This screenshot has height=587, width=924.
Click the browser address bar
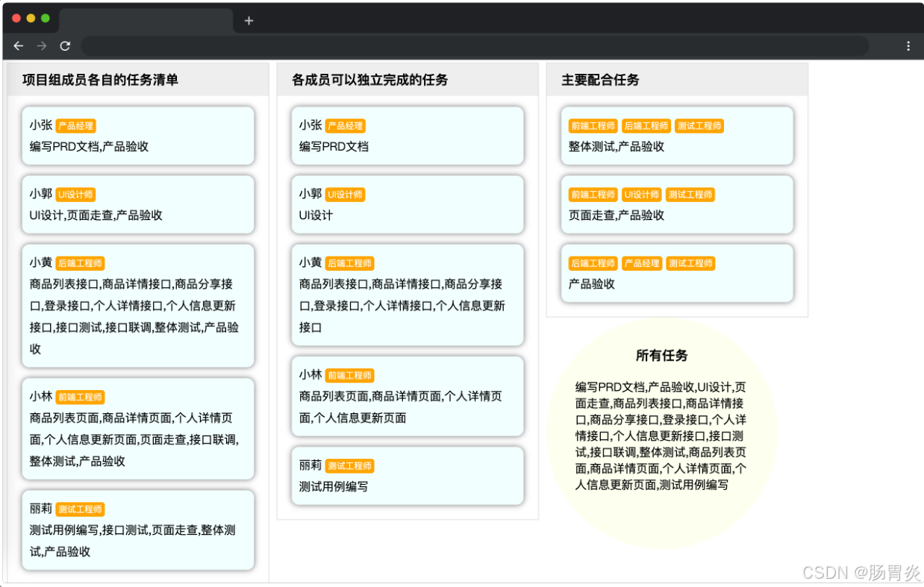point(475,46)
